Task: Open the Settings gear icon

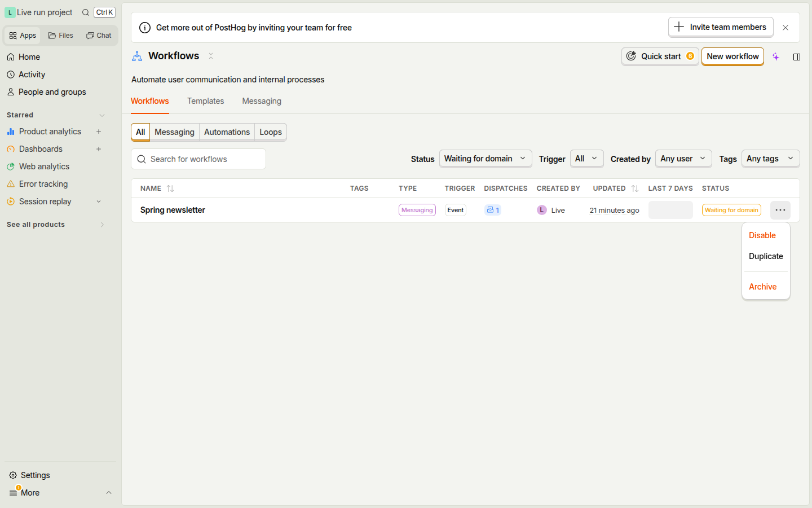Action: pyautogui.click(x=13, y=475)
